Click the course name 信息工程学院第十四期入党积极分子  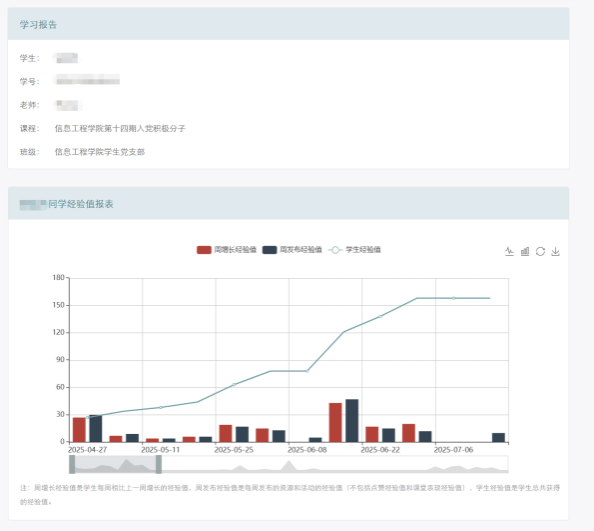pos(120,128)
